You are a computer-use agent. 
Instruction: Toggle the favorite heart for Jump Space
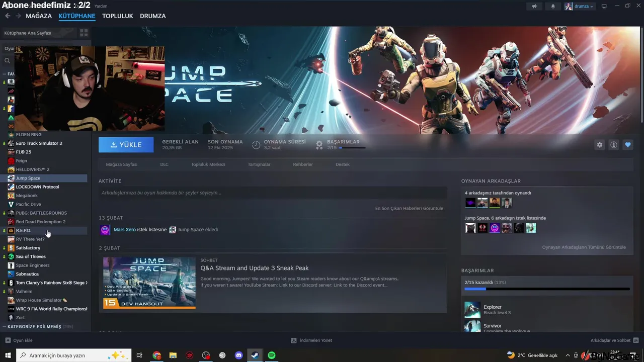tap(628, 145)
